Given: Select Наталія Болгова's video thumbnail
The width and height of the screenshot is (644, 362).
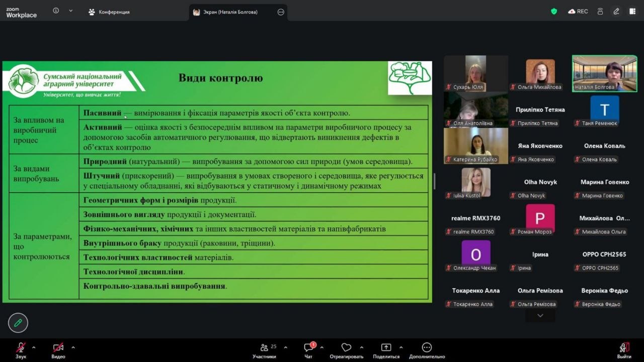Looking at the screenshot, I should pos(604,73).
